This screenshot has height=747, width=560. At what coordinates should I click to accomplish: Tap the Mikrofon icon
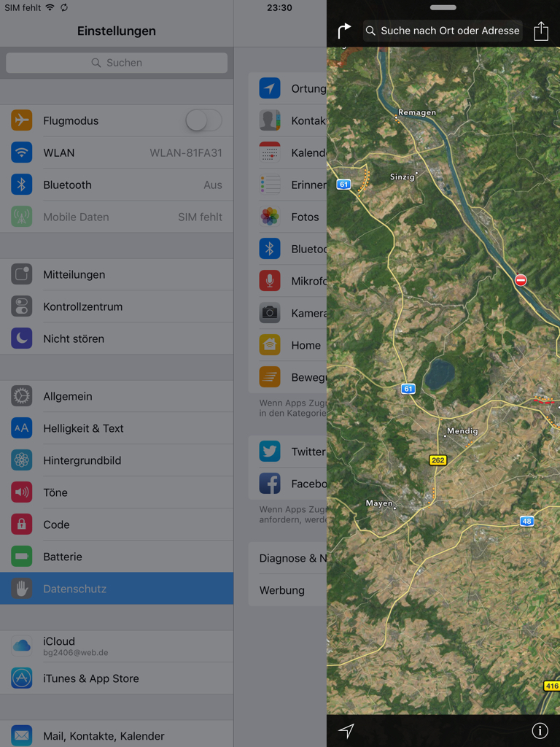(x=270, y=281)
